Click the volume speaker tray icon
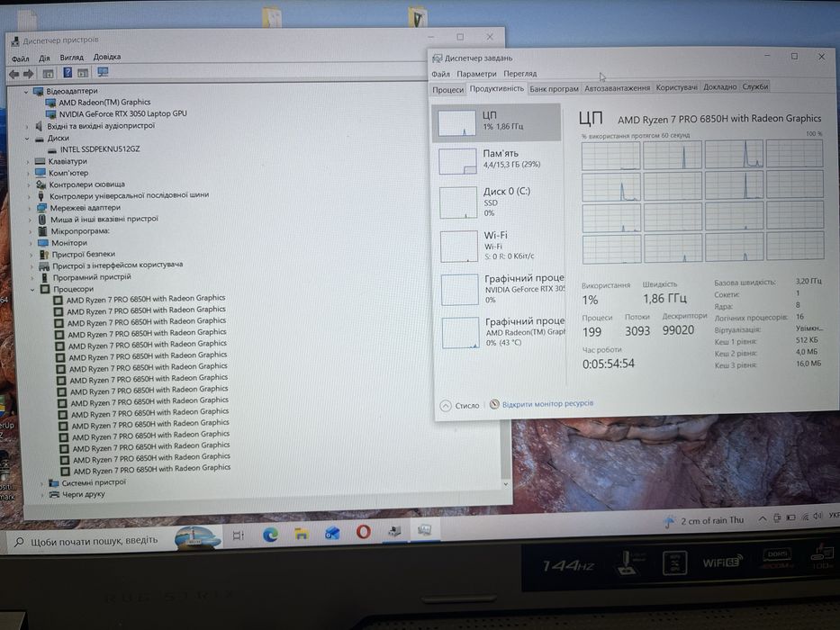Viewport: 840px width, 630px height. [817, 517]
